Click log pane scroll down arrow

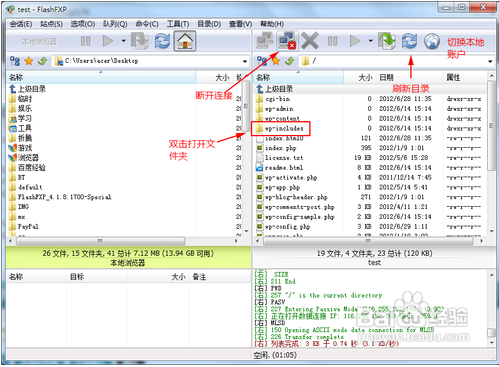pyautogui.click(x=492, y=343)
